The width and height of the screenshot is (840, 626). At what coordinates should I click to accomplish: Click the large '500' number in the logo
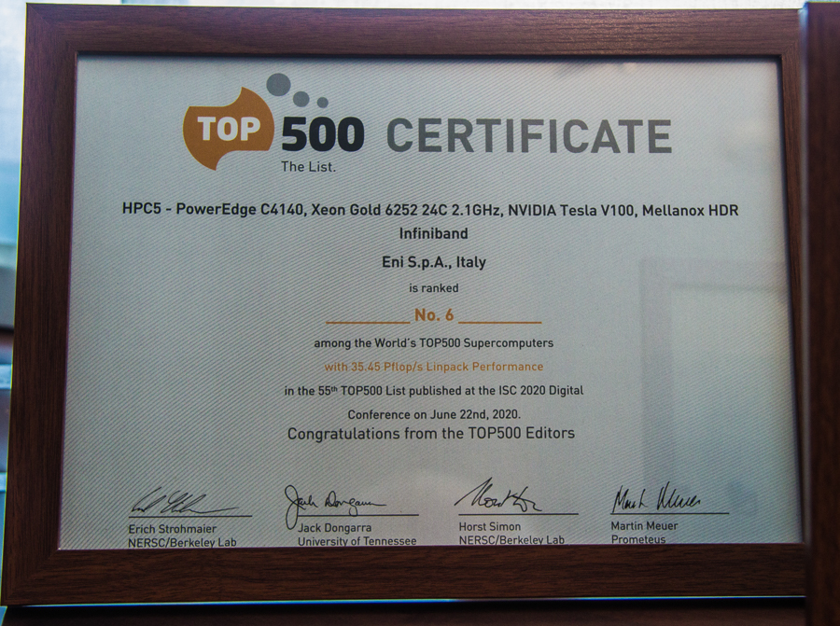323,133
